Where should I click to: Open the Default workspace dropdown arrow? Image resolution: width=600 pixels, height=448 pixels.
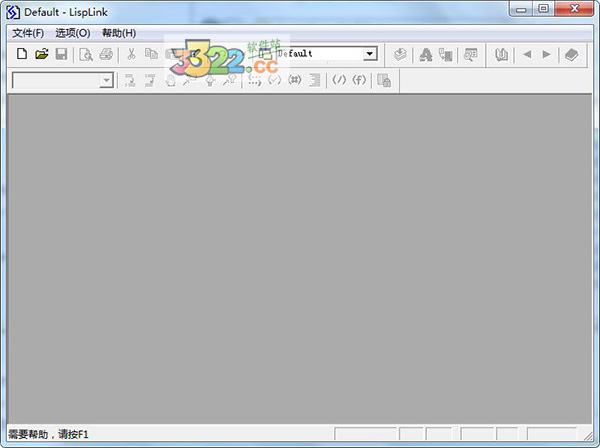click(x=370, y=54)
